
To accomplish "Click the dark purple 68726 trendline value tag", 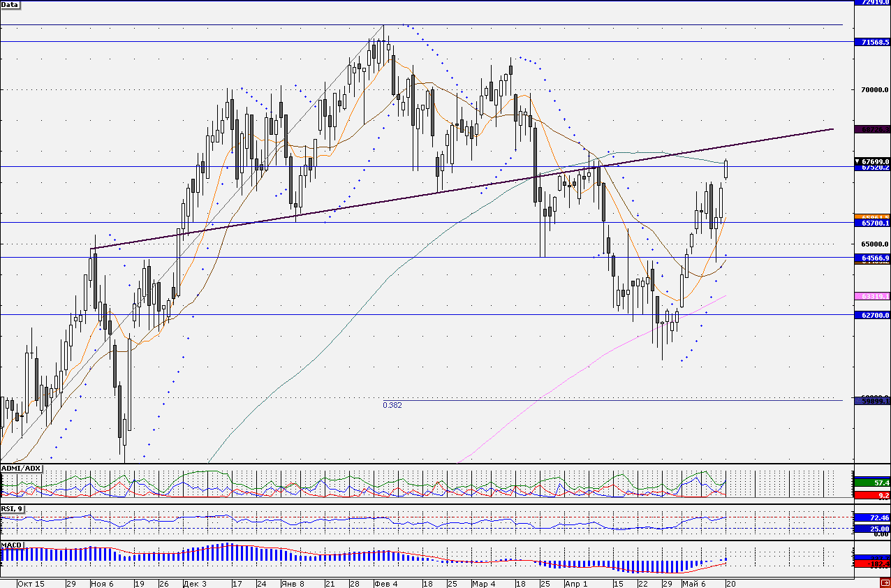I will (x=872, y=129).
